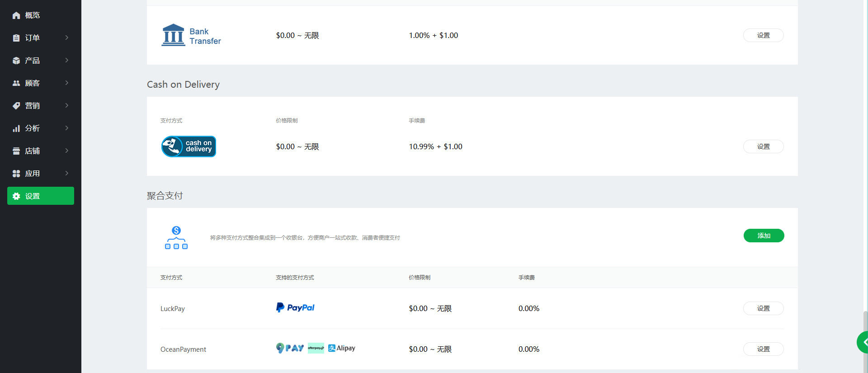Image resolution: width=868 pixels, height=373 pixels.
Task: Click the green floating arrow widget
Action: pyautogui.click(x=863, y=342)
